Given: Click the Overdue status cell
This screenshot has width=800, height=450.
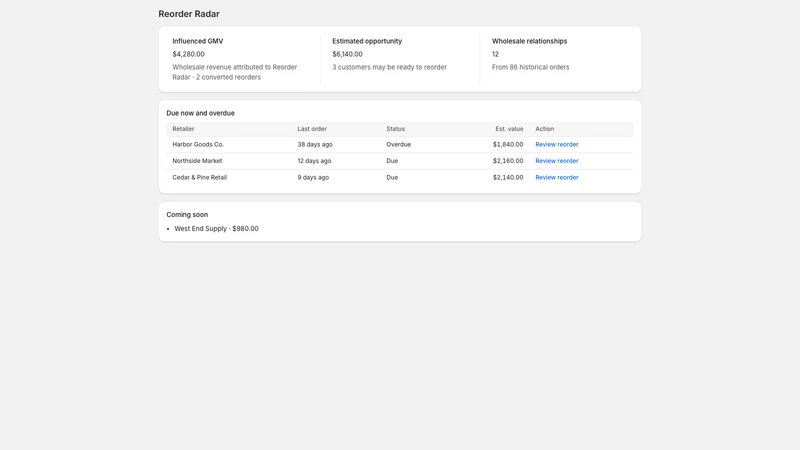Looking at the screenshot, I should tap(398, 144).
